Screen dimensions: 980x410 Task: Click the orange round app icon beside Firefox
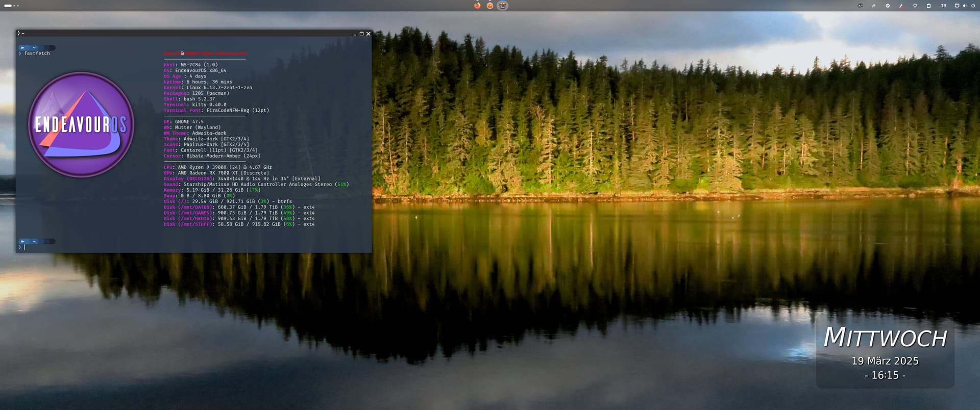tap(490, 6)
